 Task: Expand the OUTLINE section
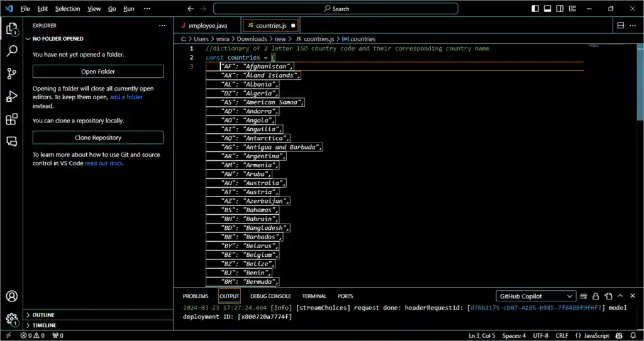tap(43, 315)
